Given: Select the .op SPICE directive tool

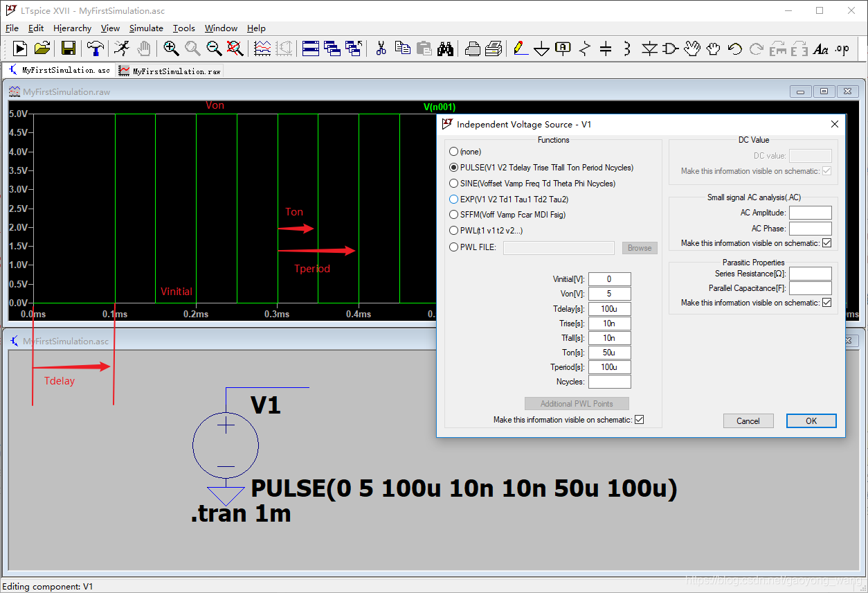Looking at the screenshot, I should click(842, 48).
